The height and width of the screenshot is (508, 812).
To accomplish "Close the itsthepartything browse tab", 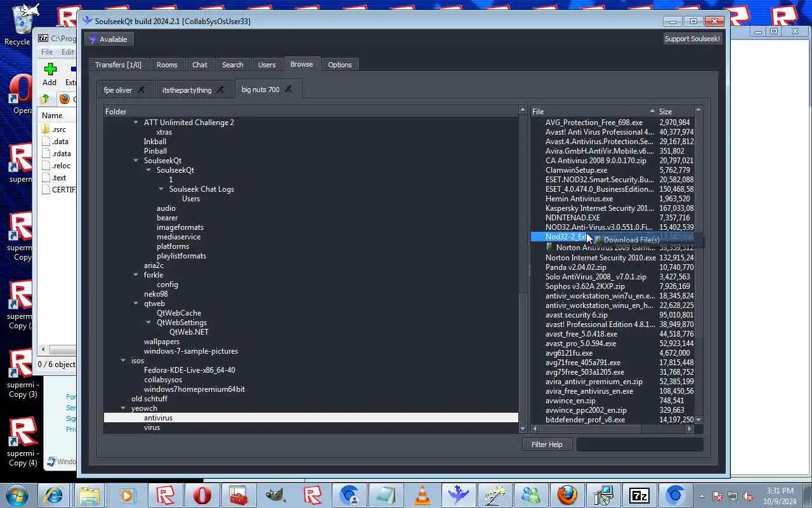I will pyautogui.click(x=220, y=90).
